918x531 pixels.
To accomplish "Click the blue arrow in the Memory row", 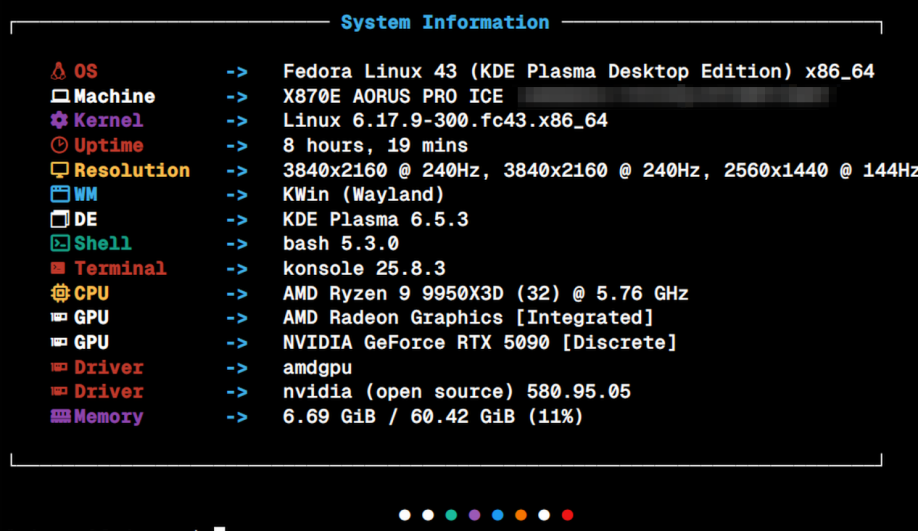I will click(x=237, y=417).
